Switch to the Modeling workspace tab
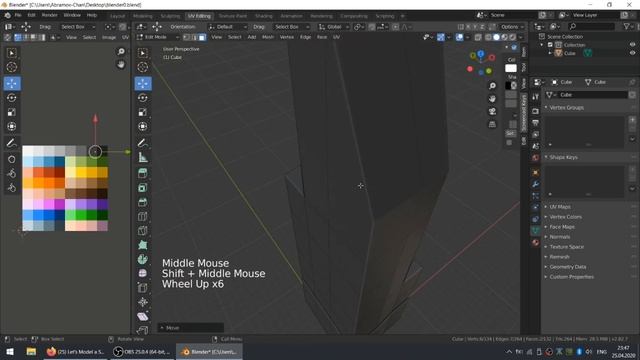This screenshot has width=640, height=360. (x=142, y=16)
